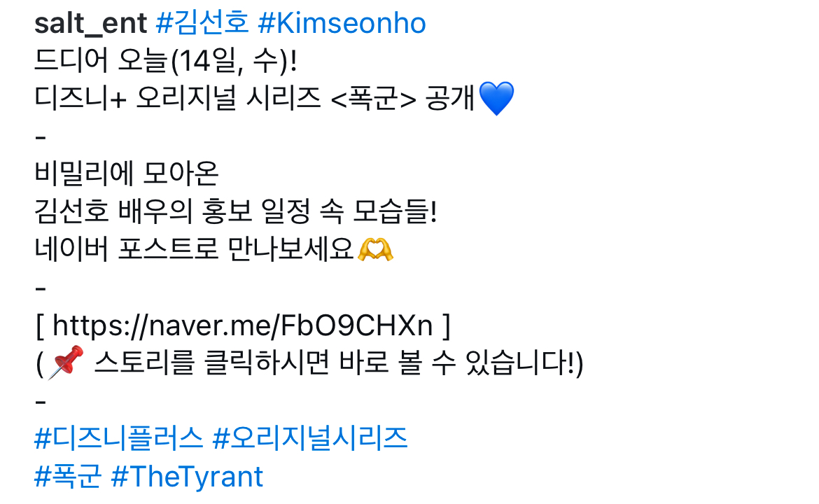Click the red pushpin emoji
The width and height of the screenshot is (819, 504).
pos(66,362)
